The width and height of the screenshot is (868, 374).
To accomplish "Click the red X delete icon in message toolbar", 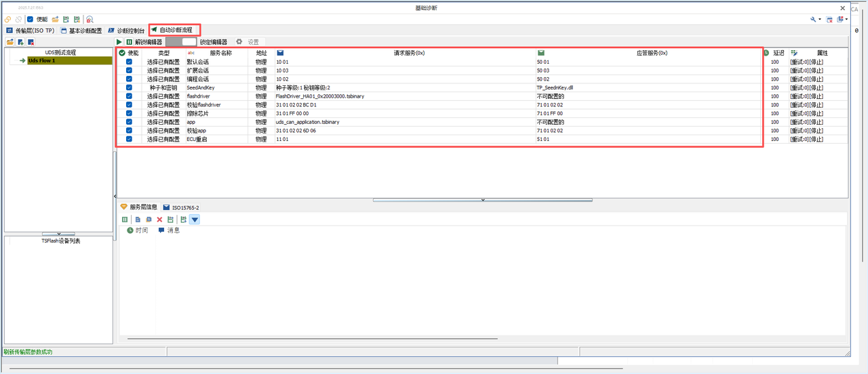I will 159,220.
